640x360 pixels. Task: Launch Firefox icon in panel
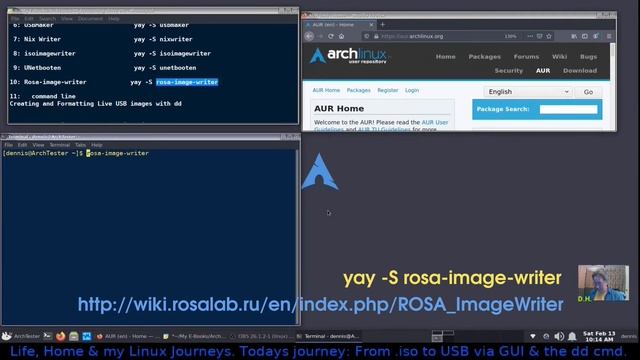(61, 336)
